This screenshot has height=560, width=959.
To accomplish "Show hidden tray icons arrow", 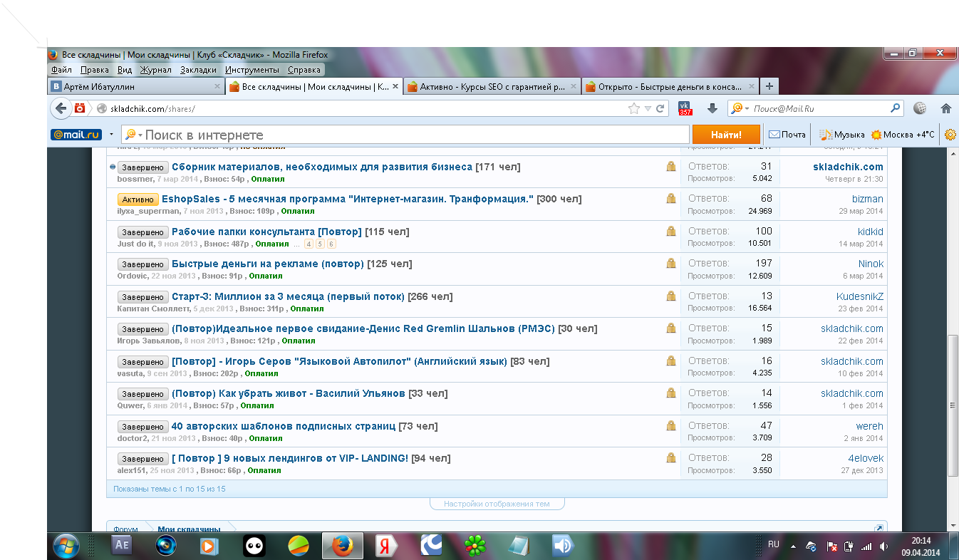I will pos(793,546).
